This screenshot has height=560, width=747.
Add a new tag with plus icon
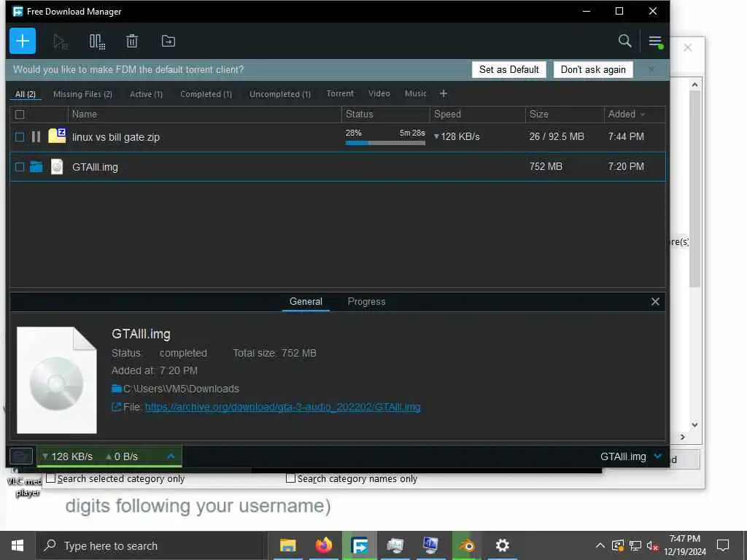(x=443, y=93)
